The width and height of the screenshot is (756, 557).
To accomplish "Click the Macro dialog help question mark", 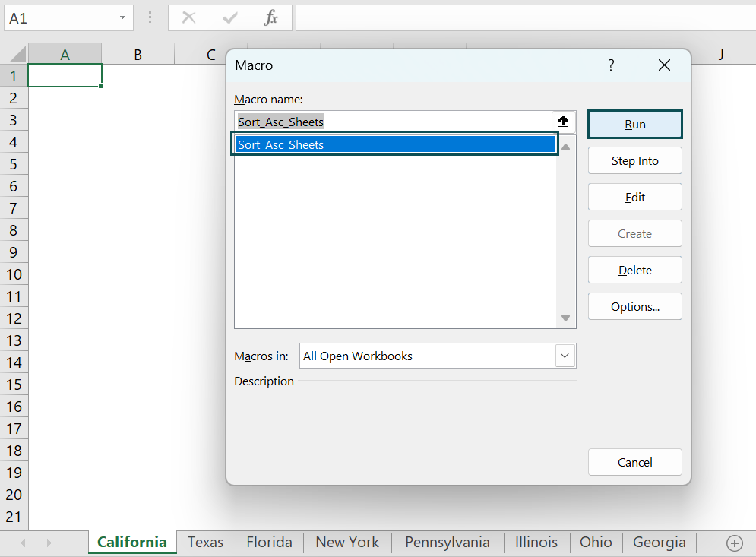I will [x=611, y=65].
